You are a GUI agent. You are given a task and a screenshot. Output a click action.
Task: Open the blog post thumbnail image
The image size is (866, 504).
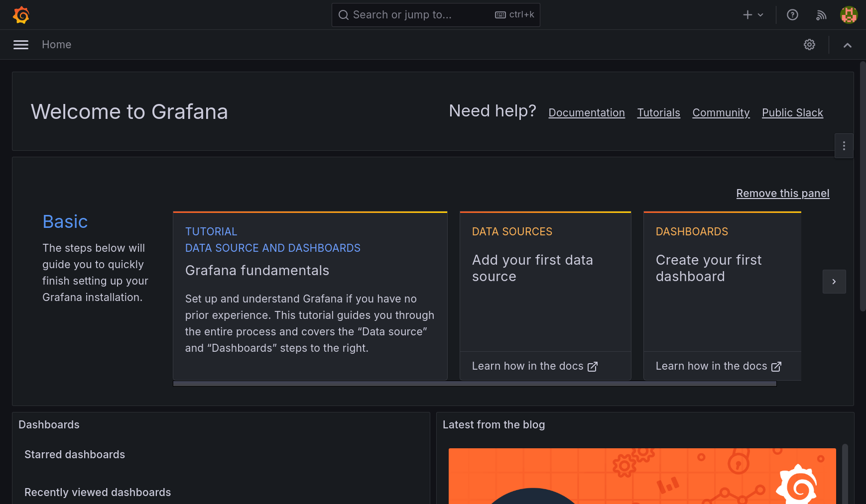pos(642,476)
